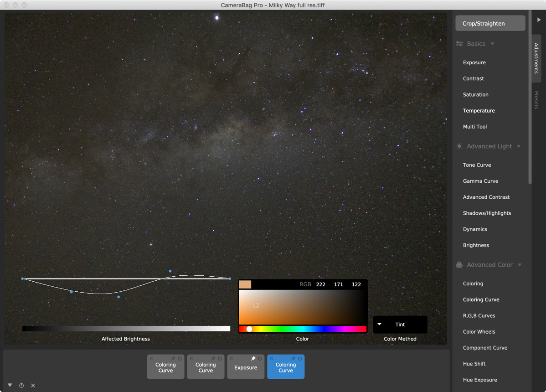
Task: Collapse the Basics section arrow
Action: [492, 44]
